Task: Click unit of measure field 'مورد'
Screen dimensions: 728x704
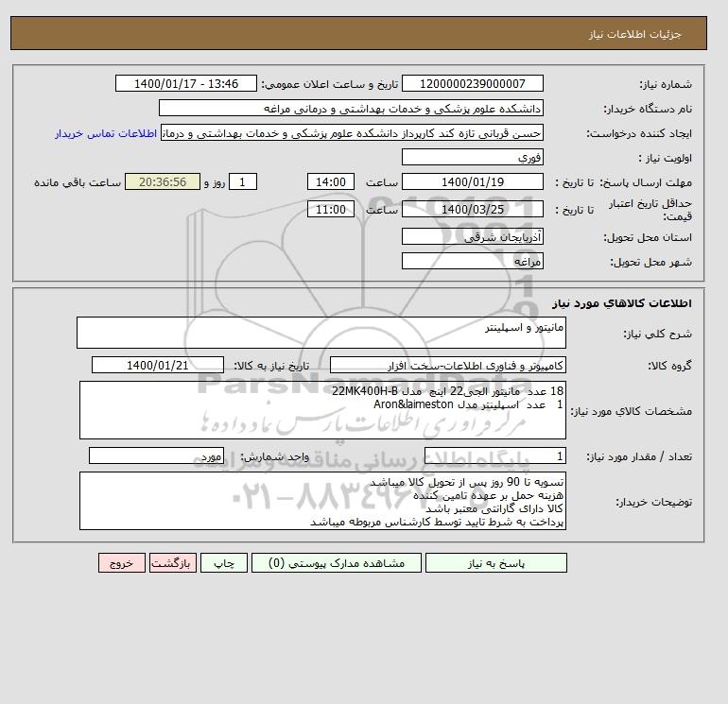Action: click(156, 455)
